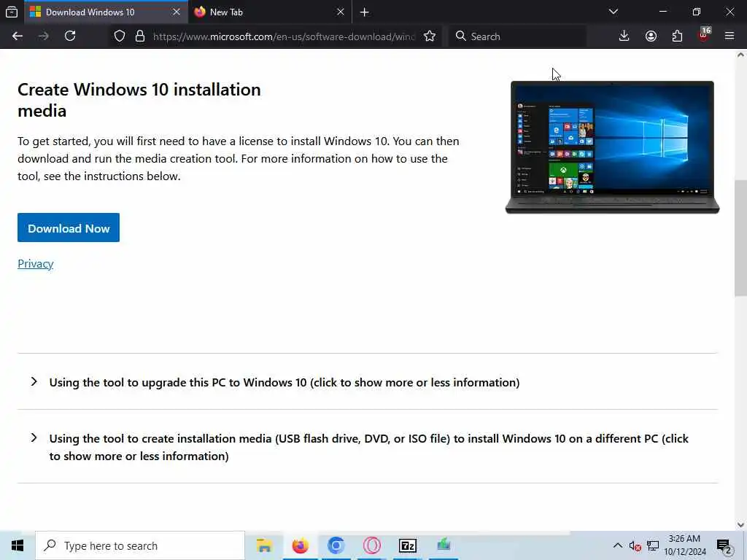Click the blue Chromium taskbar icon
The width and height of the screenshot is (747, 560).
(x=336, y=545)
